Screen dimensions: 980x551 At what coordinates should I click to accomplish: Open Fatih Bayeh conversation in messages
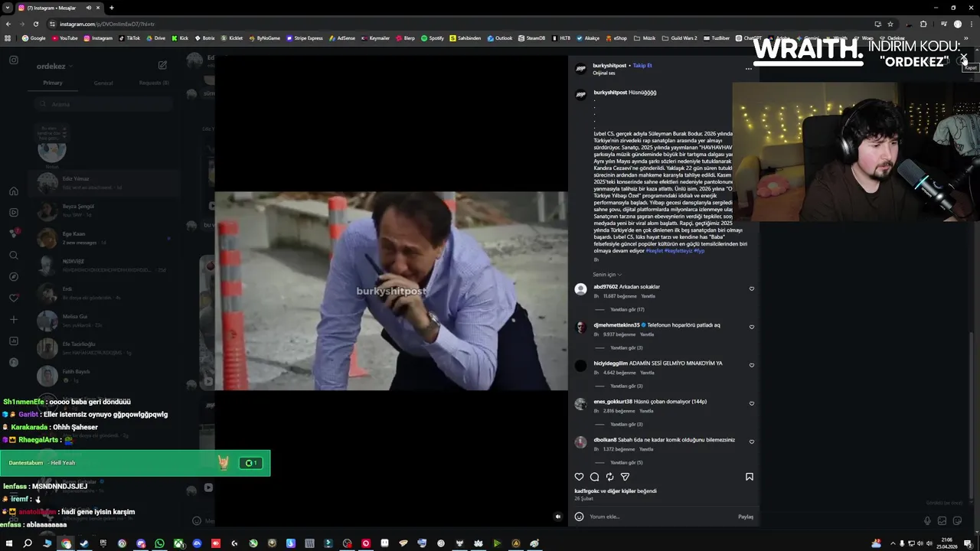click(x=104, y=376)
